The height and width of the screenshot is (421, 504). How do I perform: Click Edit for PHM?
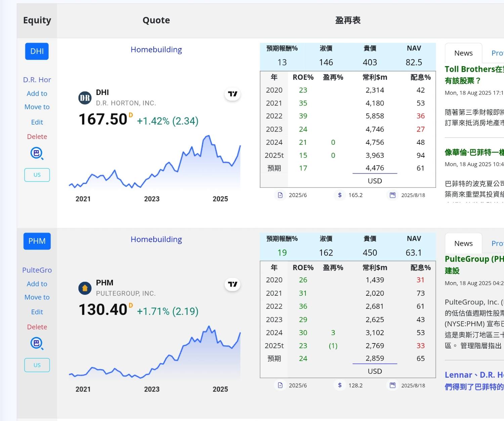coord(37,312)
